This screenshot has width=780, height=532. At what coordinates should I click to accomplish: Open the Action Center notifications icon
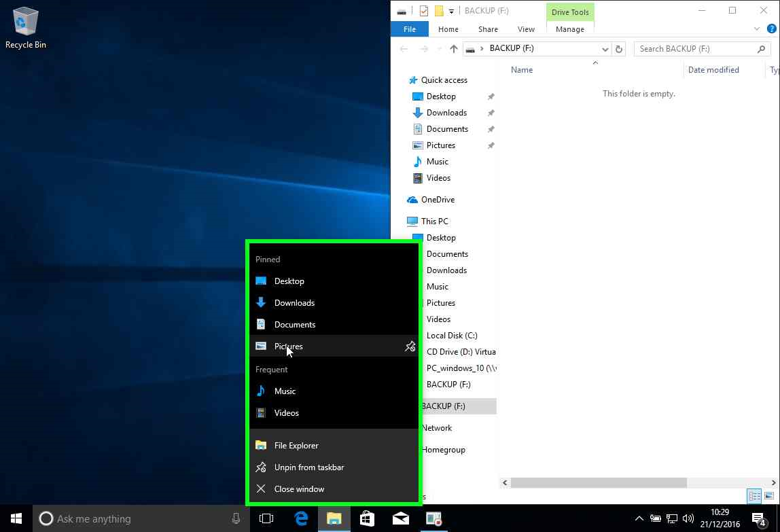click(758, 519)
